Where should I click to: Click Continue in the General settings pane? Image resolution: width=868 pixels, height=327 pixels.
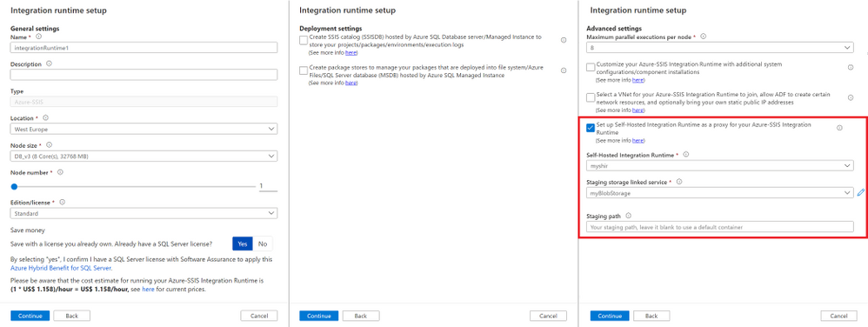coord(30,316)
